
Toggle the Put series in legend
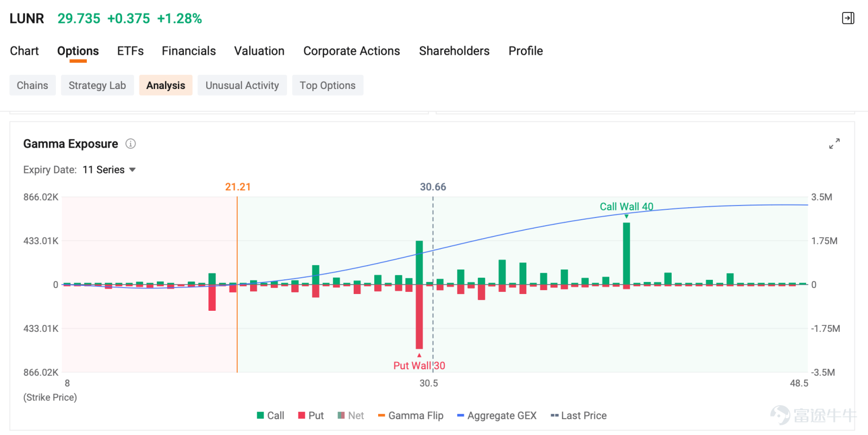pyautogui.click(x=311, y=415)
